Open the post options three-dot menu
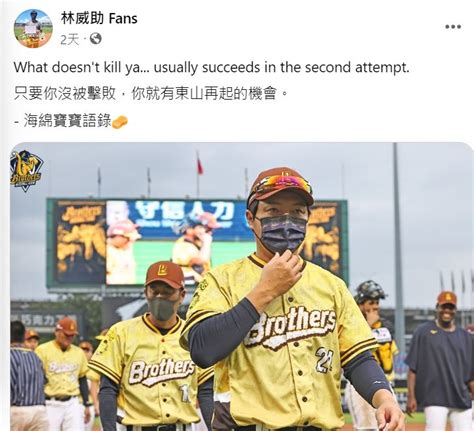This screenshot has width=474, height=431. pos(453,27)
